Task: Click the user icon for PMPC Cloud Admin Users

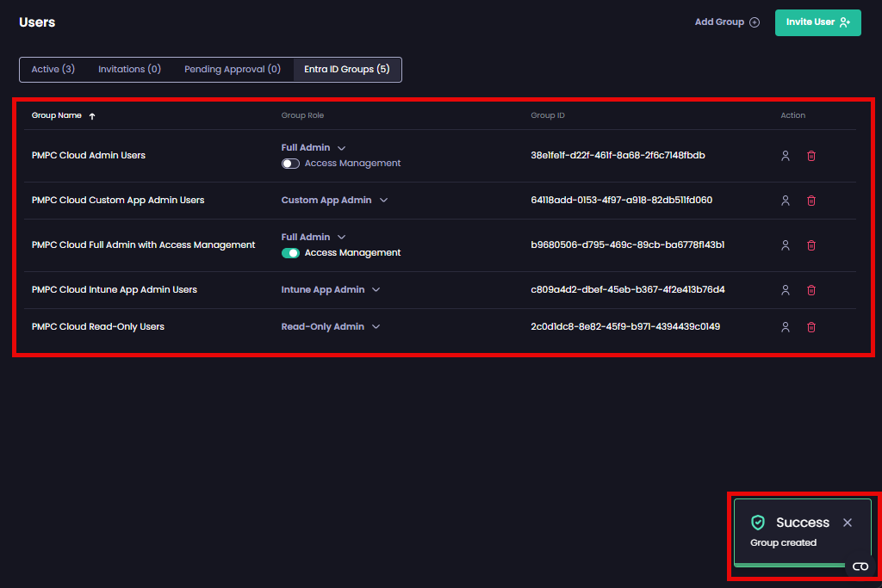Action: pos(785,156)
